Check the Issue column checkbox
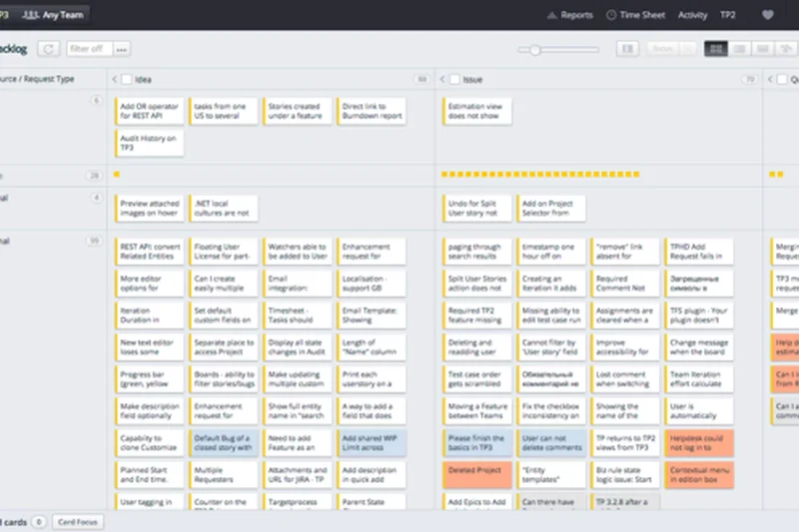Image resolution: width=799 pixels, height=532 pixels. pos(454,79)
